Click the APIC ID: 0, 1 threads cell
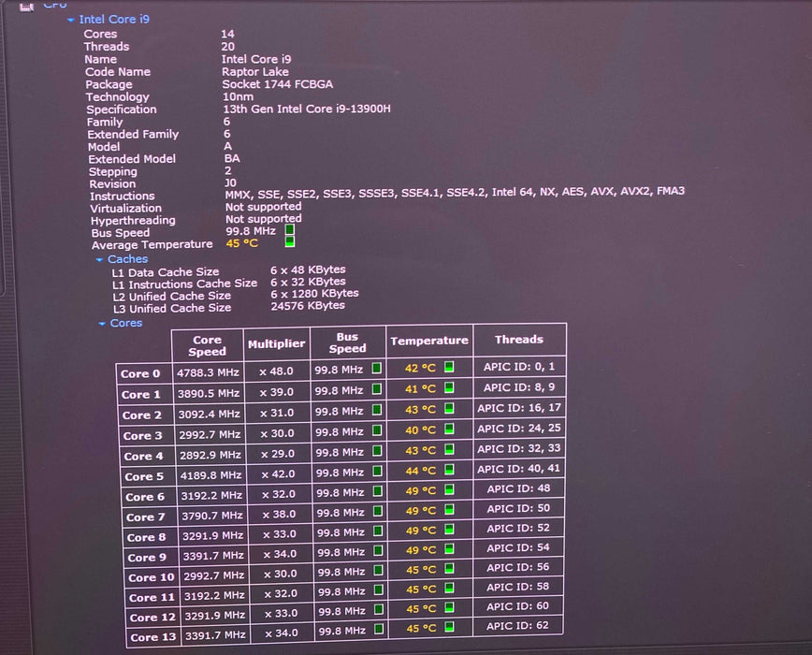This screenshot has height=655, width=812. tap(519, 367)
